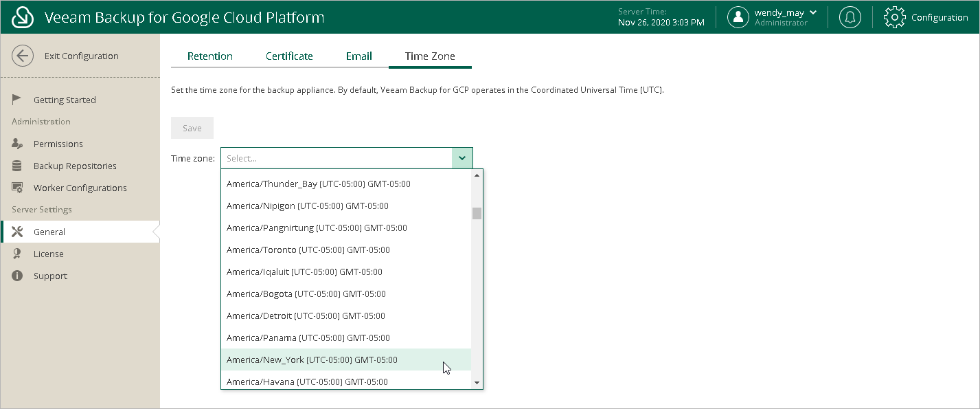Click the Time zone search input field

tap(337, 158)
